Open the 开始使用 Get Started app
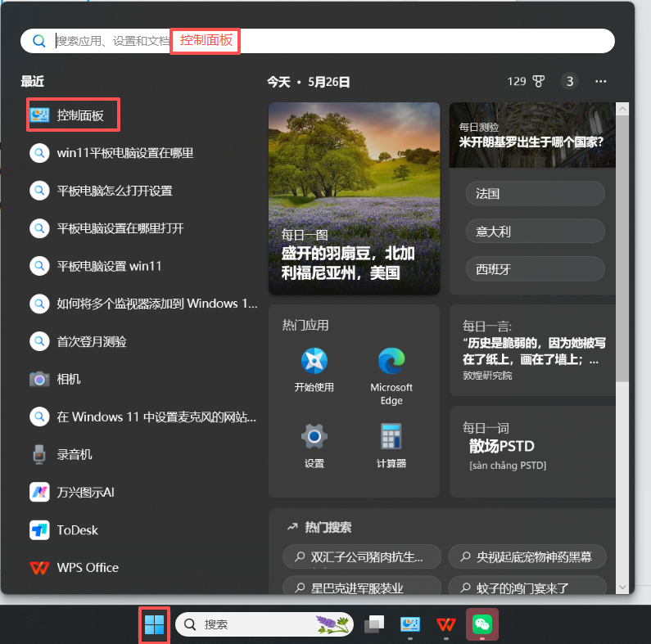This screenshot has width=651, height=644. pyautogui.click(x=314, y=370)
